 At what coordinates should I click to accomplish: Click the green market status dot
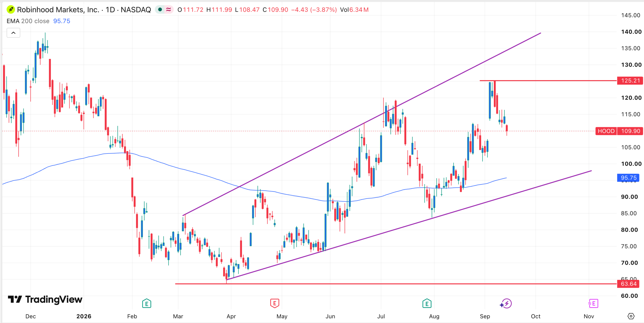tap(160, 10)
